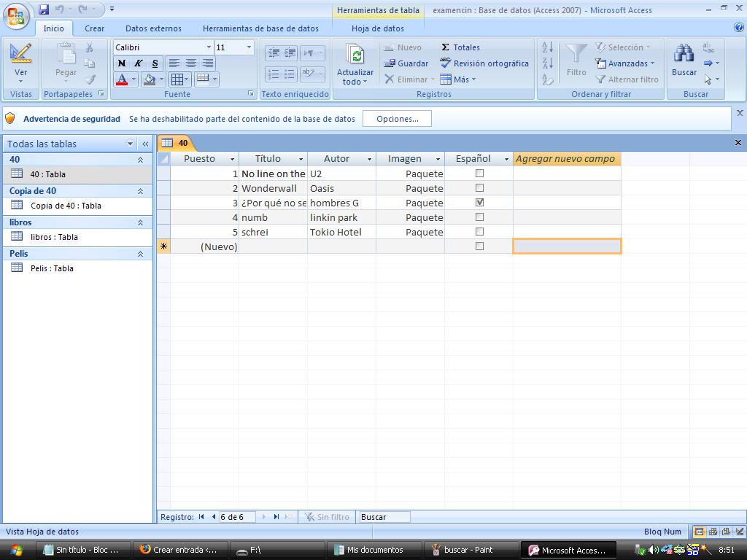Screen dimensions: 747x560
Task: Apply bold with the N icon
Action: coord(122,63)
